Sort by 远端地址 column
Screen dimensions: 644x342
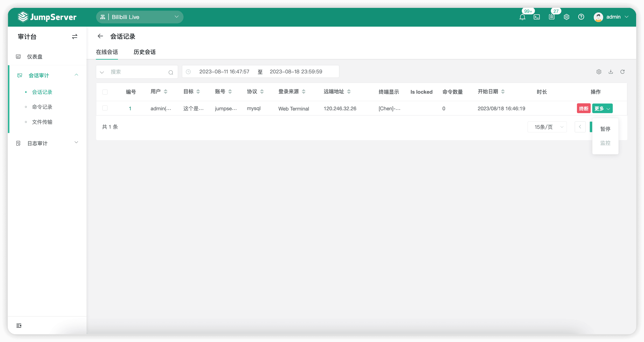pyautogui.click(x=349, y=92)
